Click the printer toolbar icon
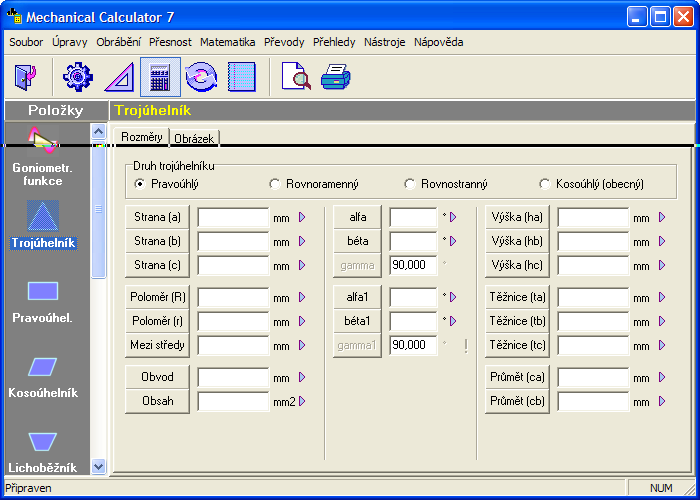Screen dimensions: 700x500 (x=335, y=77)
